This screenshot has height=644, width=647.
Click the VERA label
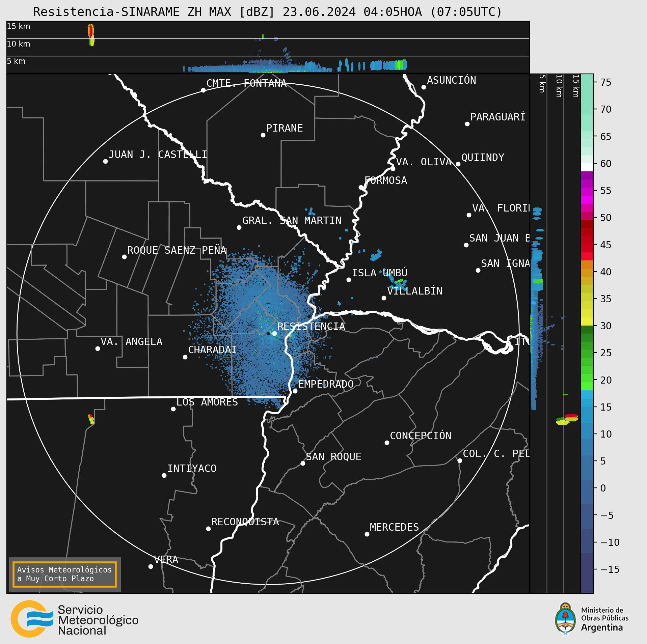click(166, 559)
